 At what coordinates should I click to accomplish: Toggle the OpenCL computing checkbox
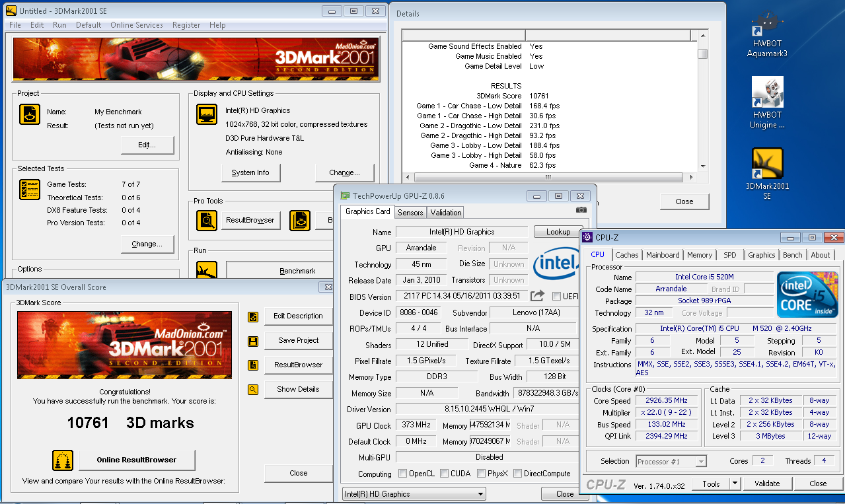403,474
